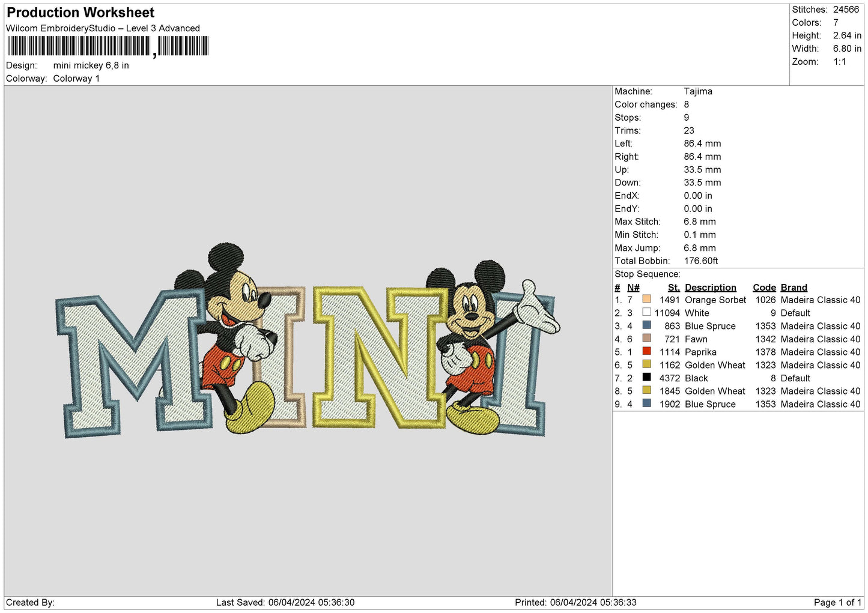Click the Description column header
The width and height of the screenshot is (868, 613).
[710, 288]
